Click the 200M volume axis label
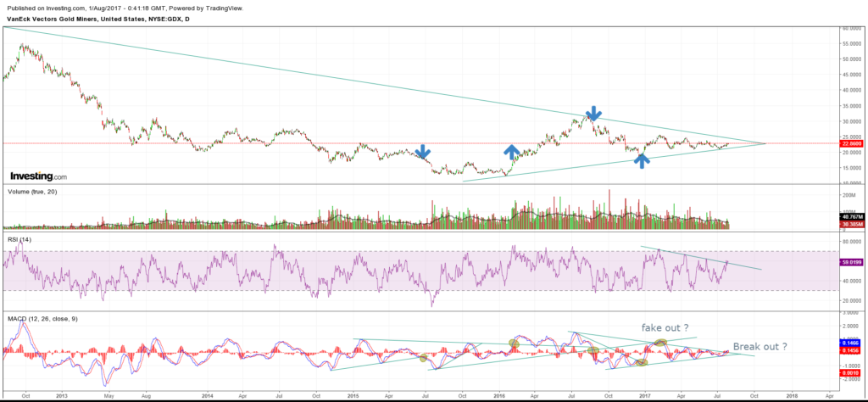Screen dimensions: 868x402 pos(849,195)
